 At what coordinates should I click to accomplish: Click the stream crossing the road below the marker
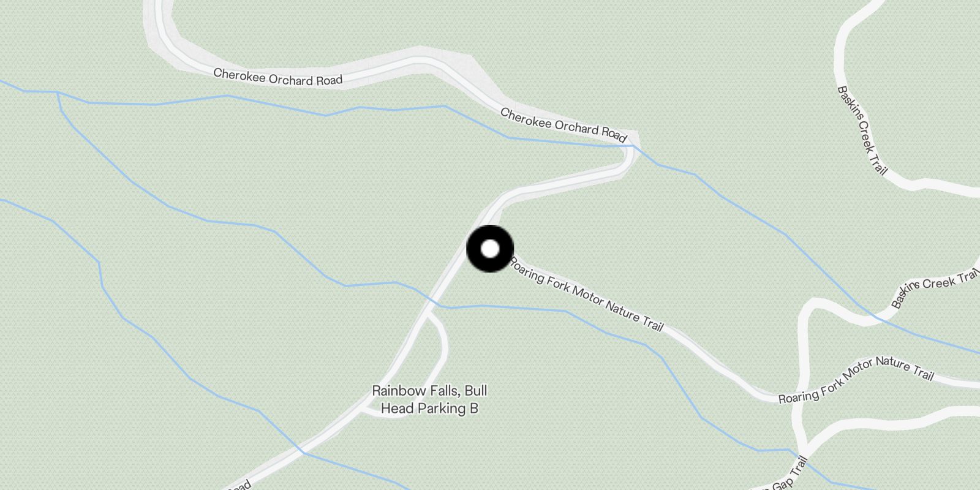(x=436, y=302)
